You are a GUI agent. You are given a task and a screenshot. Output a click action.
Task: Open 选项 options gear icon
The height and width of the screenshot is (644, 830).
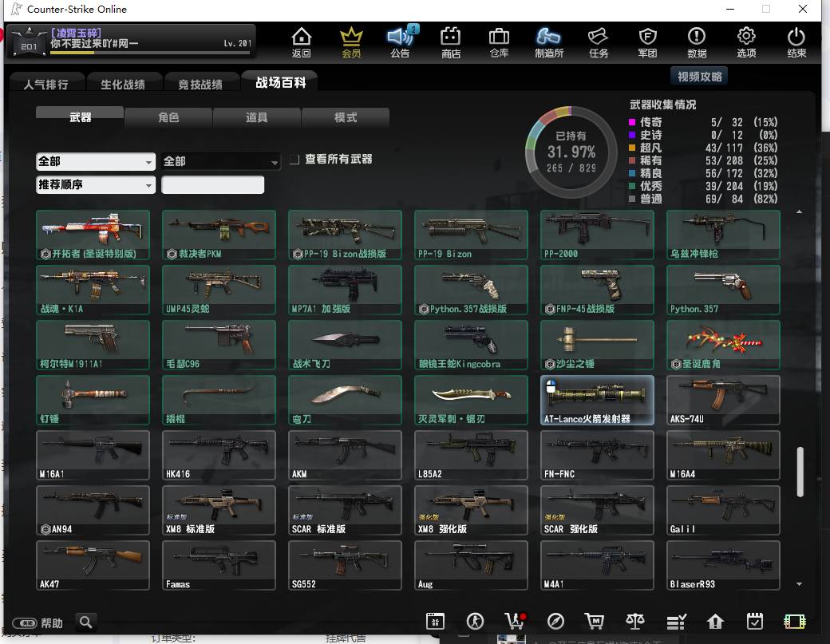(746, 41)
